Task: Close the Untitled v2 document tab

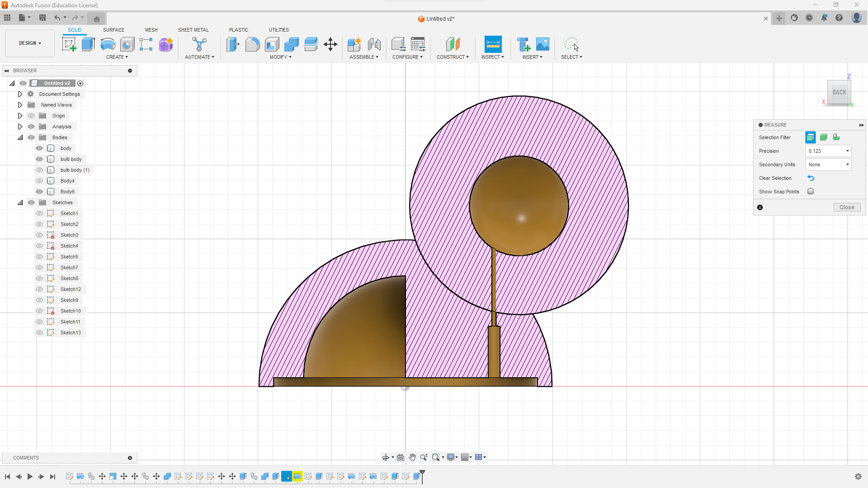Action: (765, 19)
